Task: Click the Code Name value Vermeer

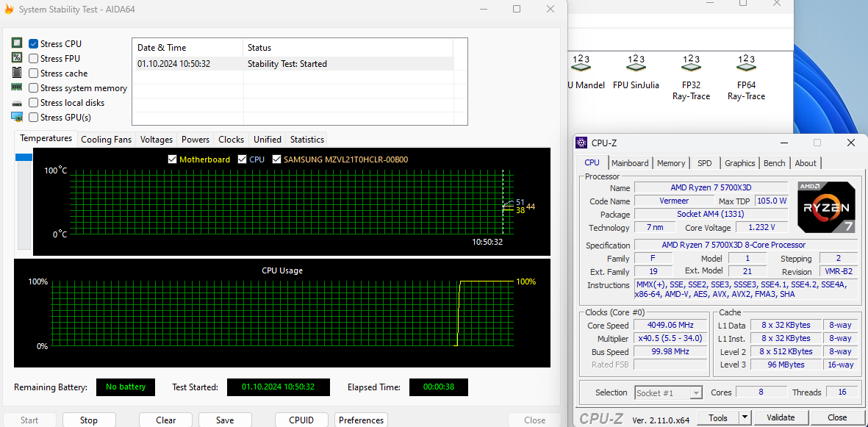Action: (x=674, y=201)
